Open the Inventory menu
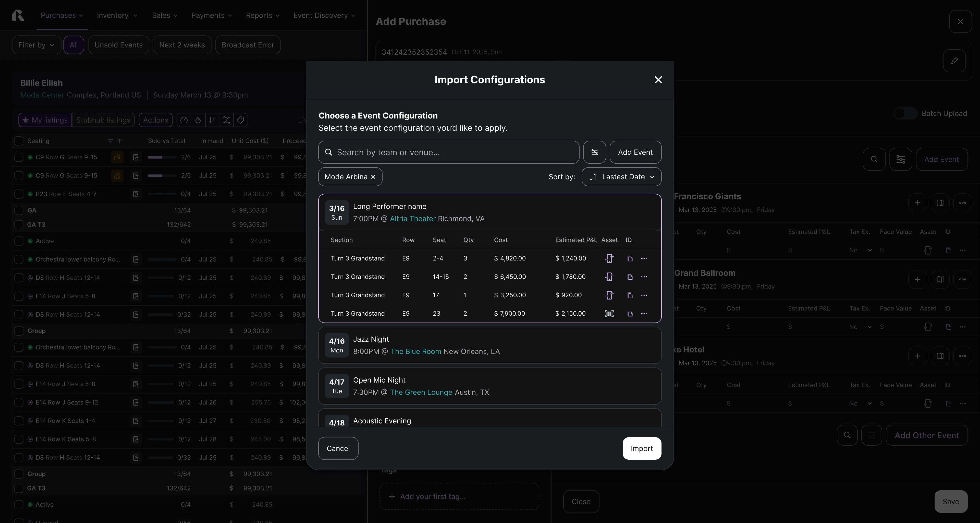 [x=117, y=15]
